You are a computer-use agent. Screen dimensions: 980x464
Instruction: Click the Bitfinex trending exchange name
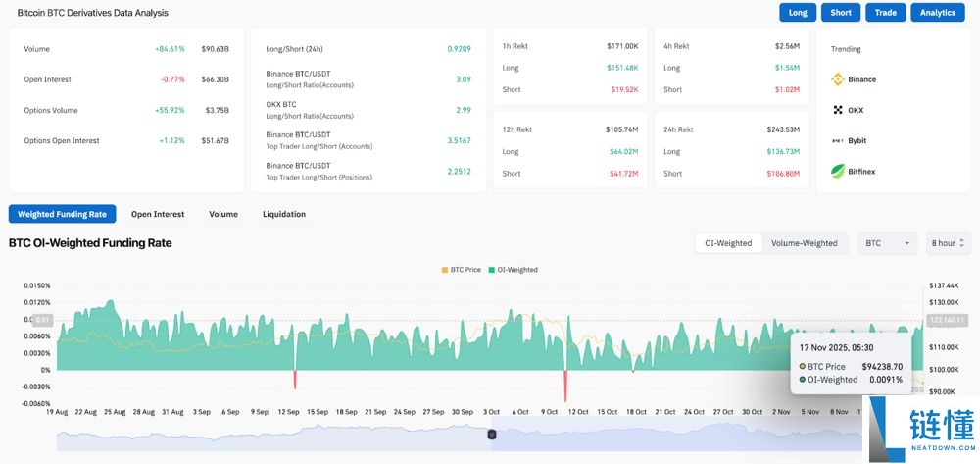(863, 172)
